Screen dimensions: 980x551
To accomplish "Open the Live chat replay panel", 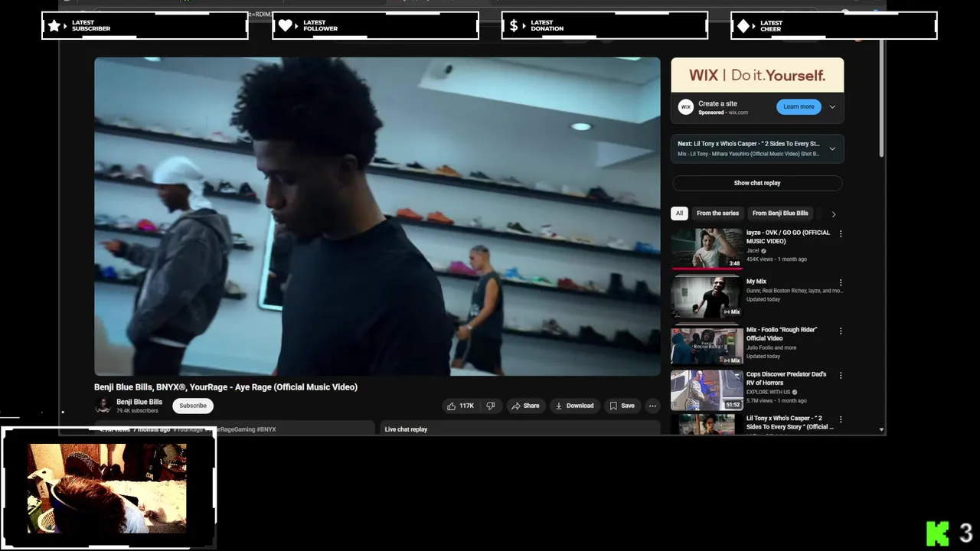I will (521, 429).
